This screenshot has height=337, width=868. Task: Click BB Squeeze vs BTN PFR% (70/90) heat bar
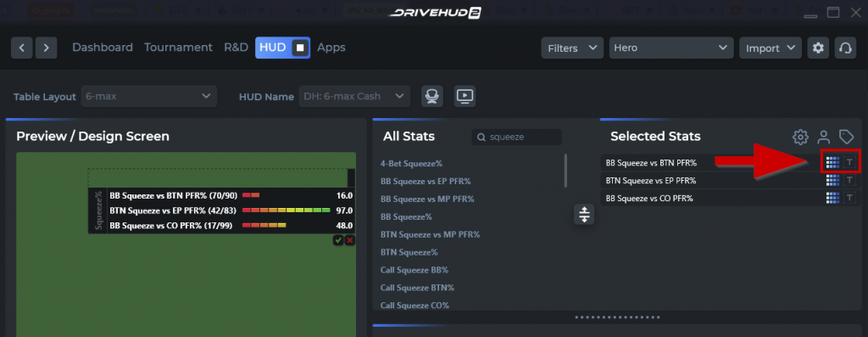pos(251,195)
